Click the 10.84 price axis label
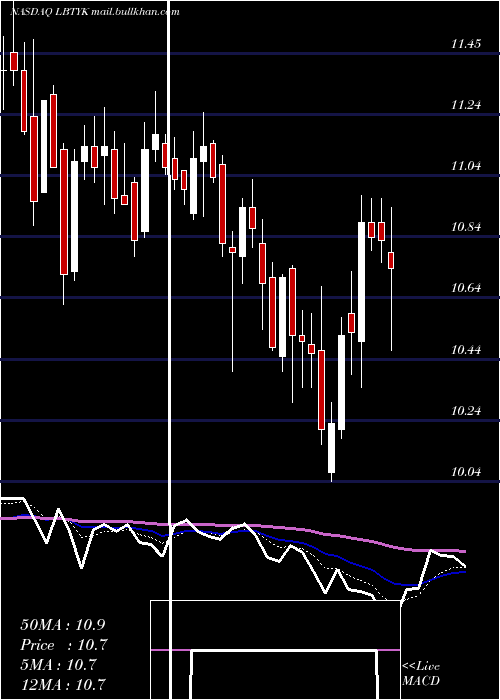The image size is (500, 700). 466,227
